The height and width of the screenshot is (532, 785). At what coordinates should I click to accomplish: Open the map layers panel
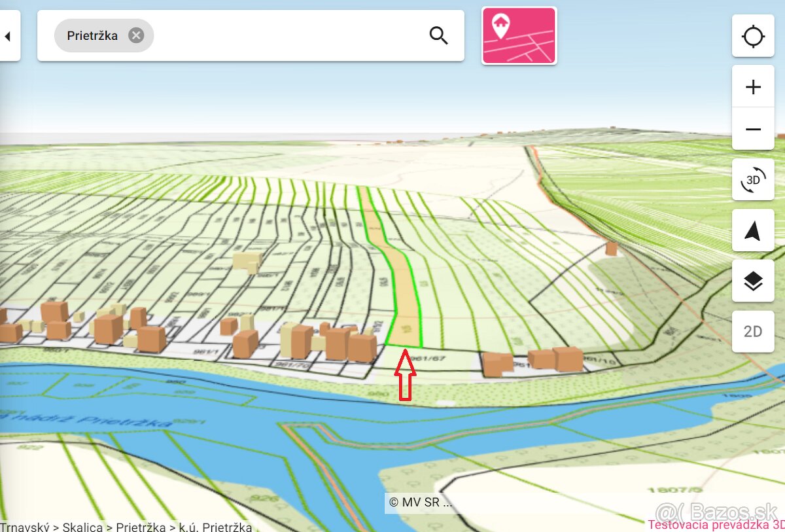tap(753, 281)
